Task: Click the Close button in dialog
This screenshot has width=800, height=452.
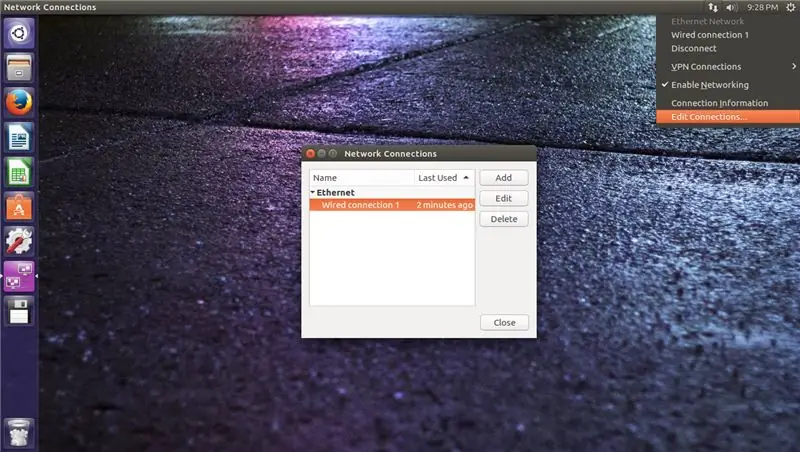Action: click(504, 322)
